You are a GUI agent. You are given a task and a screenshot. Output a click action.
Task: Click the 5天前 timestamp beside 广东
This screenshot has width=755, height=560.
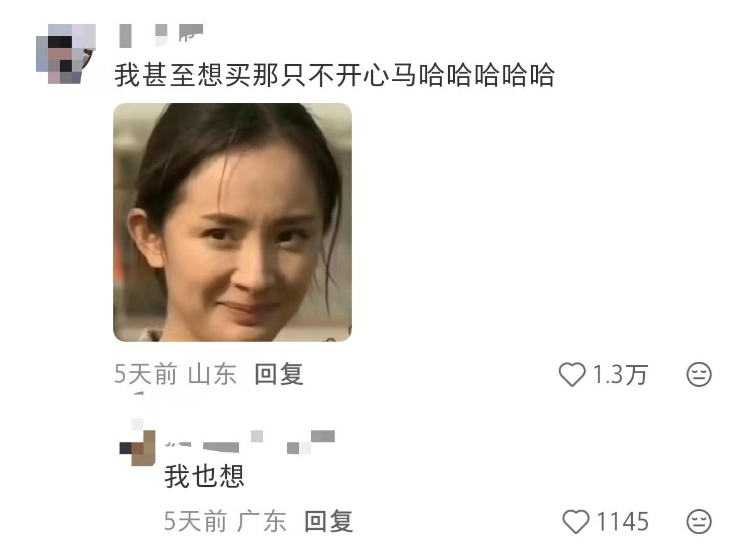(195, 521)
